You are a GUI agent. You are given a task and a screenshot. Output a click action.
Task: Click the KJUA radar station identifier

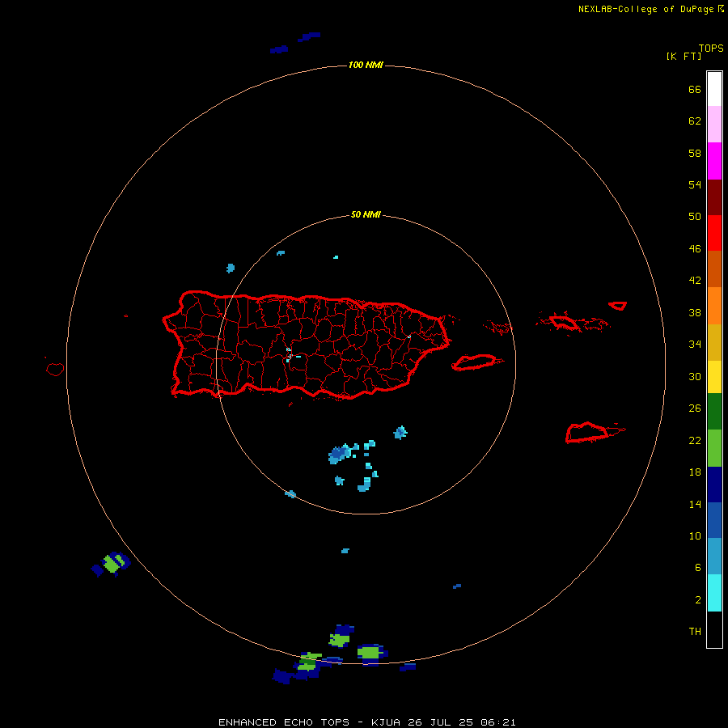[386, 722]
